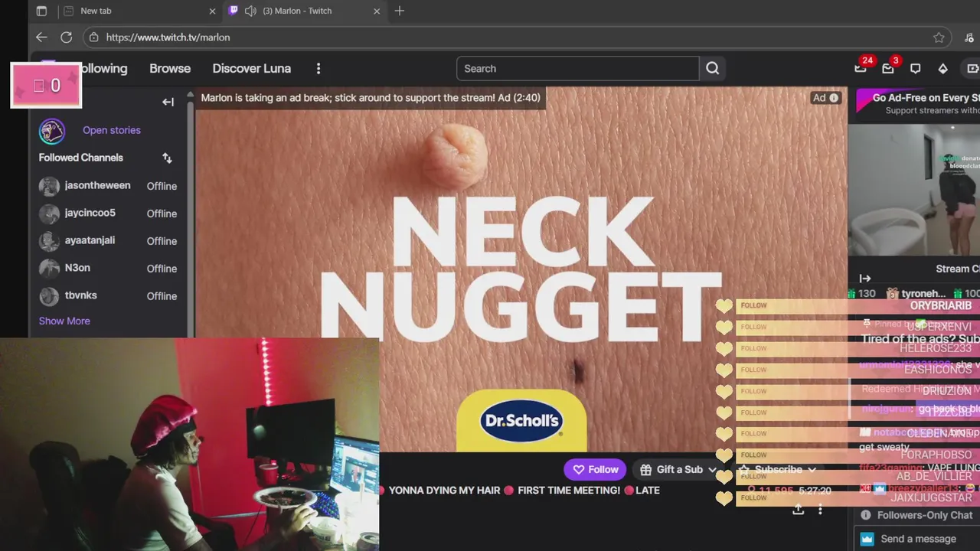Mute the Marlon - Twitch tab speaker icon

click(250, 11)
